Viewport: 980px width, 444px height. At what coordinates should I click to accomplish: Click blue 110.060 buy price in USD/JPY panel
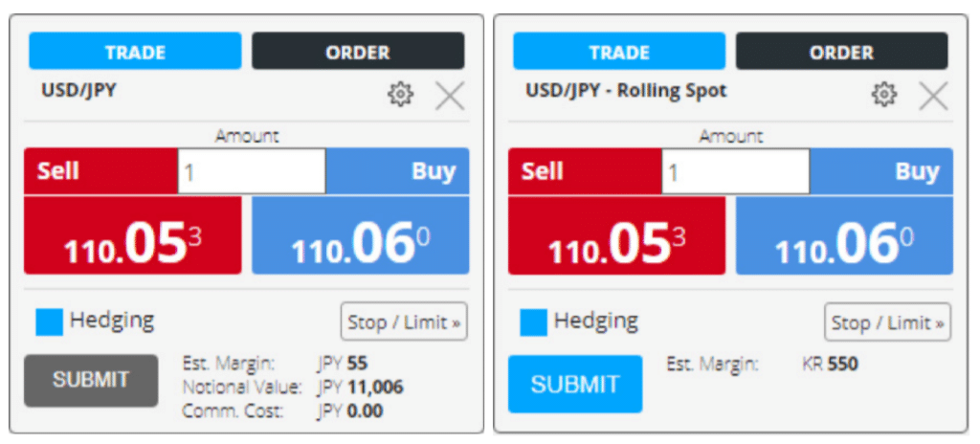click(361, 235)
